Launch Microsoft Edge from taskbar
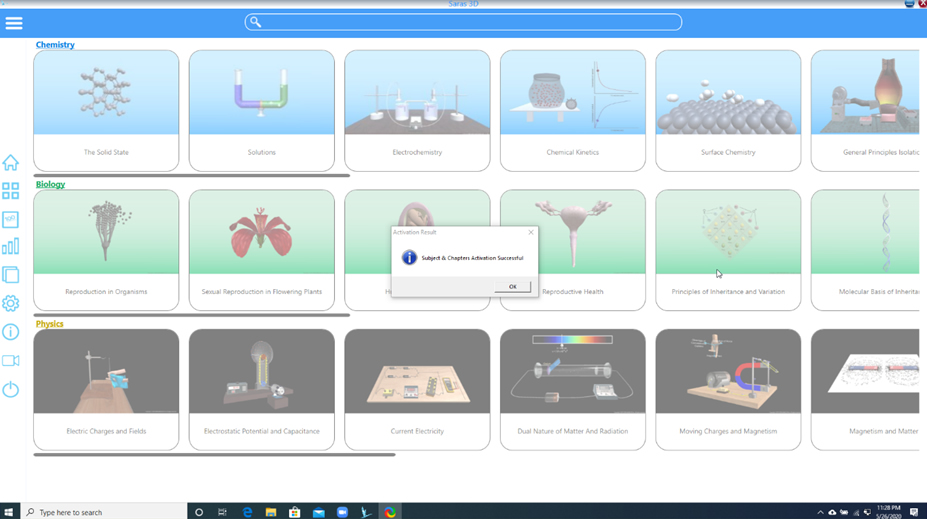The height and width of the screenshot is (519, 927). (x=247, y=512)
